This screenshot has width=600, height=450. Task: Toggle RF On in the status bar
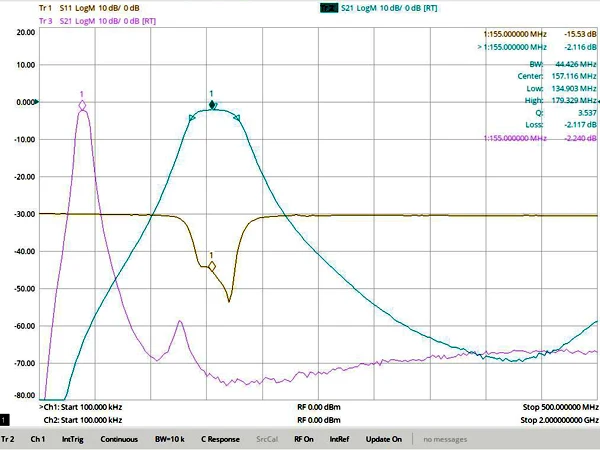coord(304,439)
